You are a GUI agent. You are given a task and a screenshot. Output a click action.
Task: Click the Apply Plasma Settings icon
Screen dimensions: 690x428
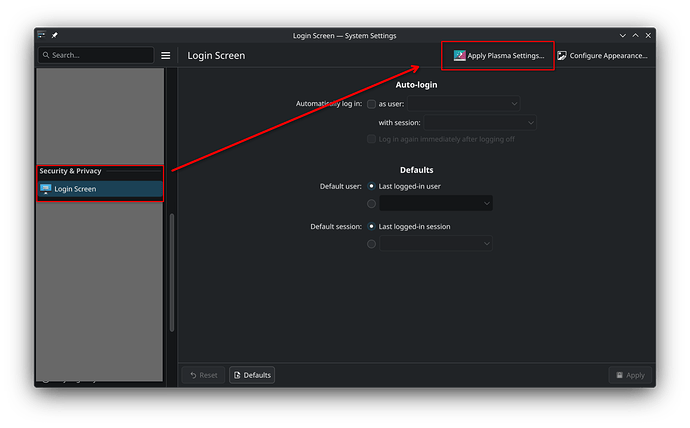[459, 55]
